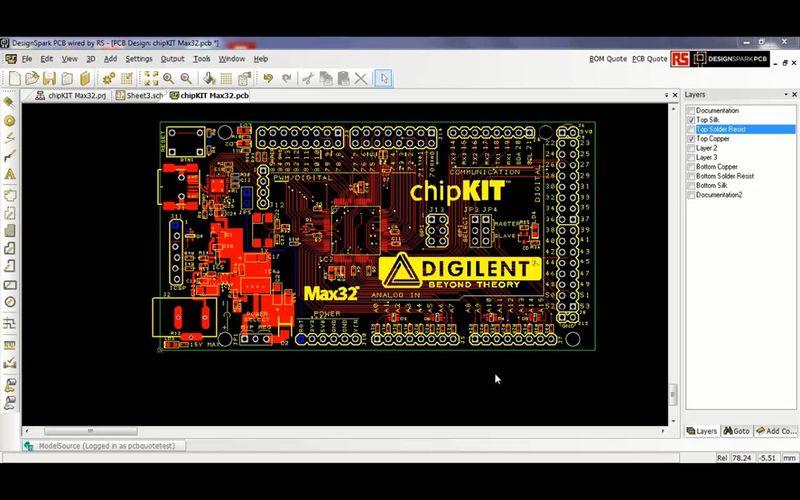Open the File menu
This screenshot has width=800, height=500.
point(27,59)
